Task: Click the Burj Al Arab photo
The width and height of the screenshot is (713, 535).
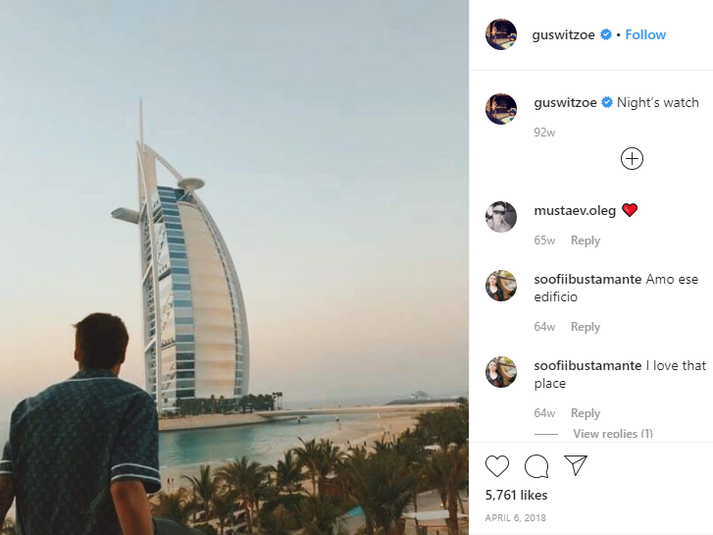Action: tap(234, 267)
